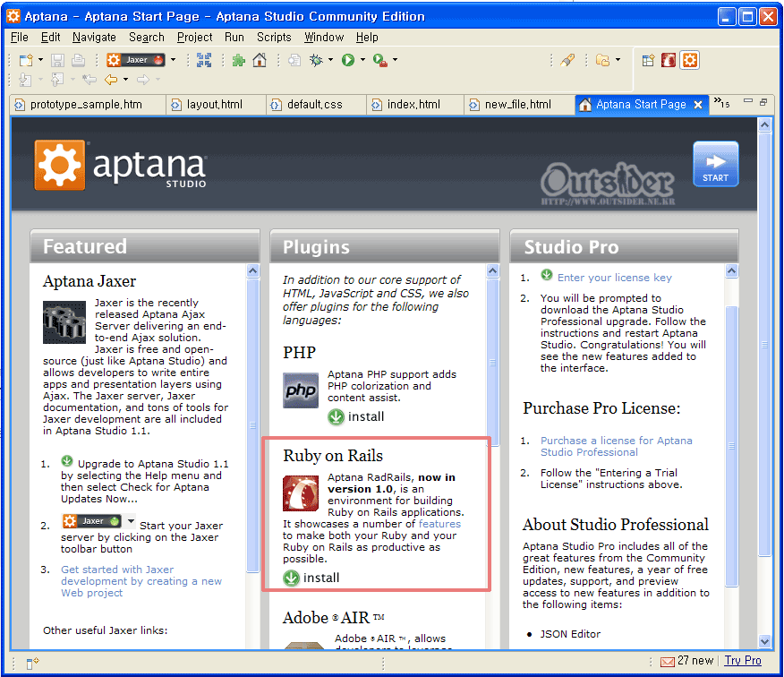The height and width of the screenshot is (677, 784).
Task: Click the blue START button
Action: (715, 164)
